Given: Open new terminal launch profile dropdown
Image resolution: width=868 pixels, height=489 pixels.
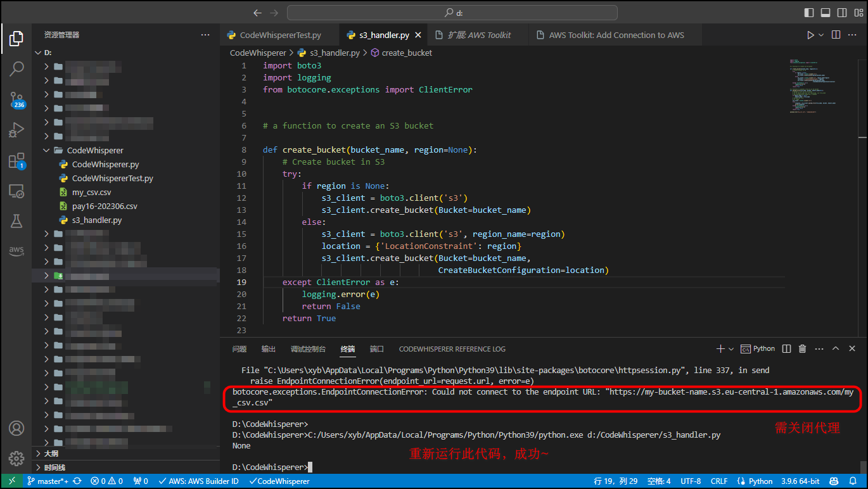Looking at the screenshot, I should point(731,349).
